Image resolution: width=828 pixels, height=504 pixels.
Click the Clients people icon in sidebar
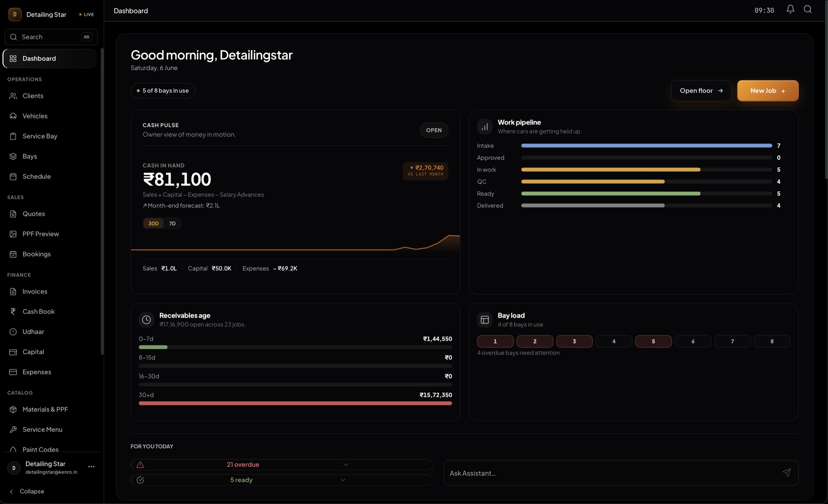click(13, 96)
